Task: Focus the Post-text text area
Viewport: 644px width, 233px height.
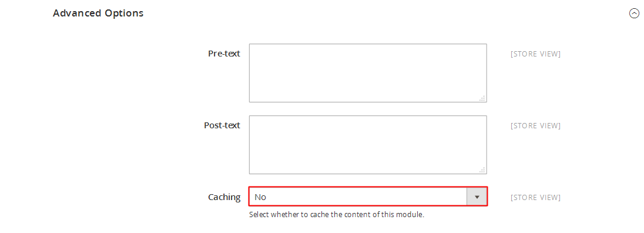Action: pos(368,145)
